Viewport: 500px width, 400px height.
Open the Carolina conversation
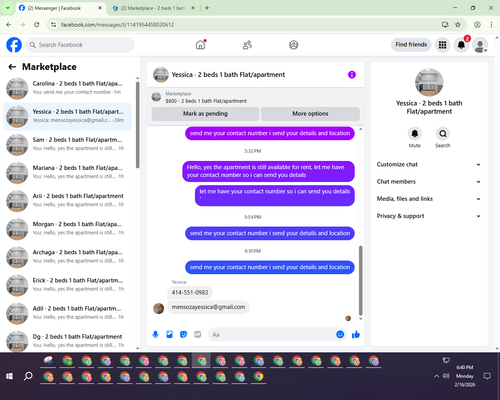pyautogui.click(x=67, y=88)
